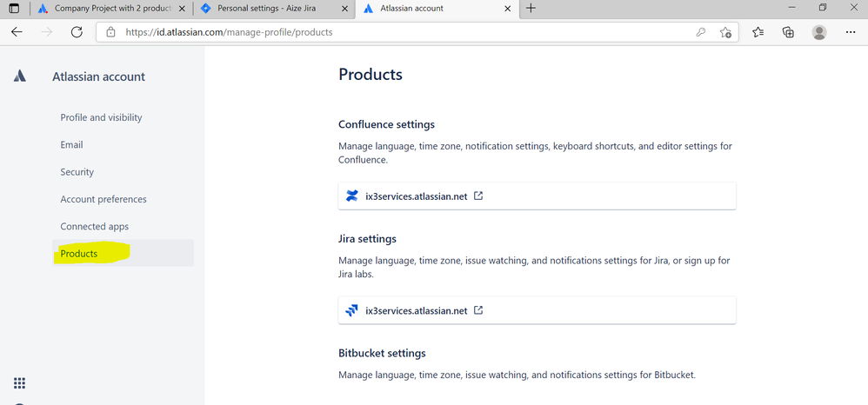Open Profile and visibility section
This screenshot has width=868, height=405.
point(101,117)
